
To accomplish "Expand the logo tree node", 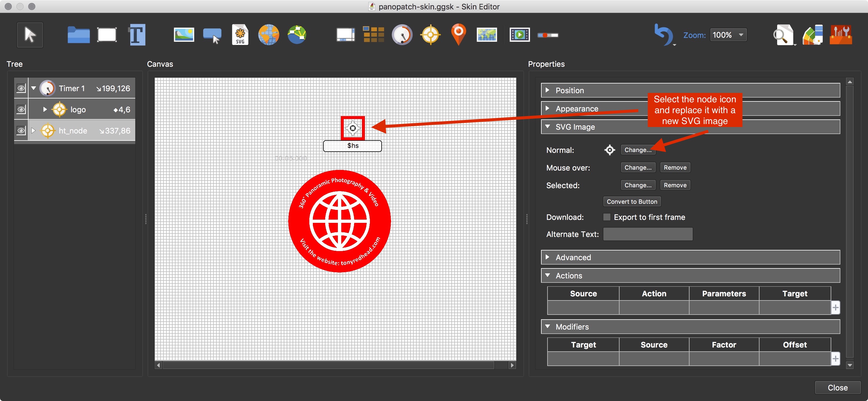I will pos(45,109).
